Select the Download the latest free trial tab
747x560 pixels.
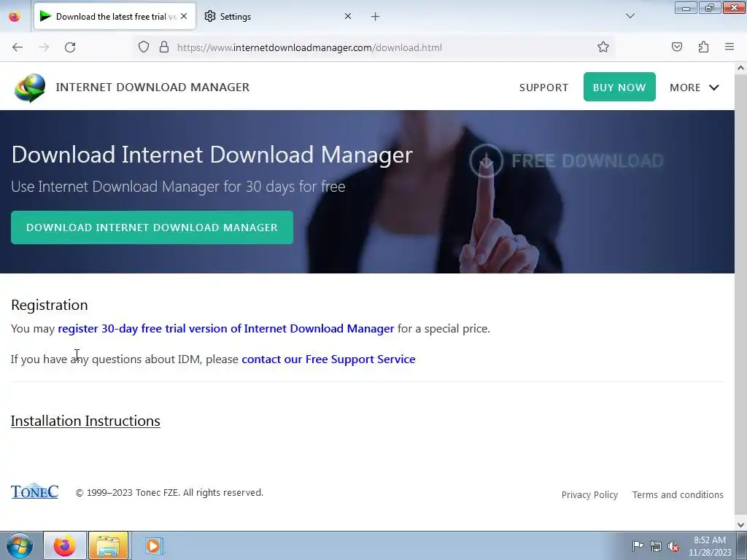115,17
